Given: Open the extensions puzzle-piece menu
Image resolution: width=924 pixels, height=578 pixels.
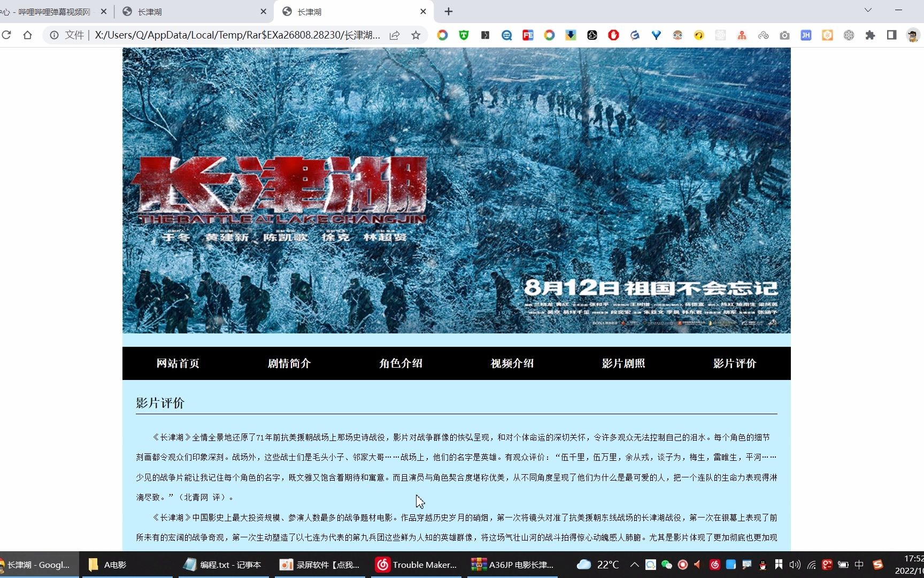Looking at the screenshot, I should (x=870, y=35).
